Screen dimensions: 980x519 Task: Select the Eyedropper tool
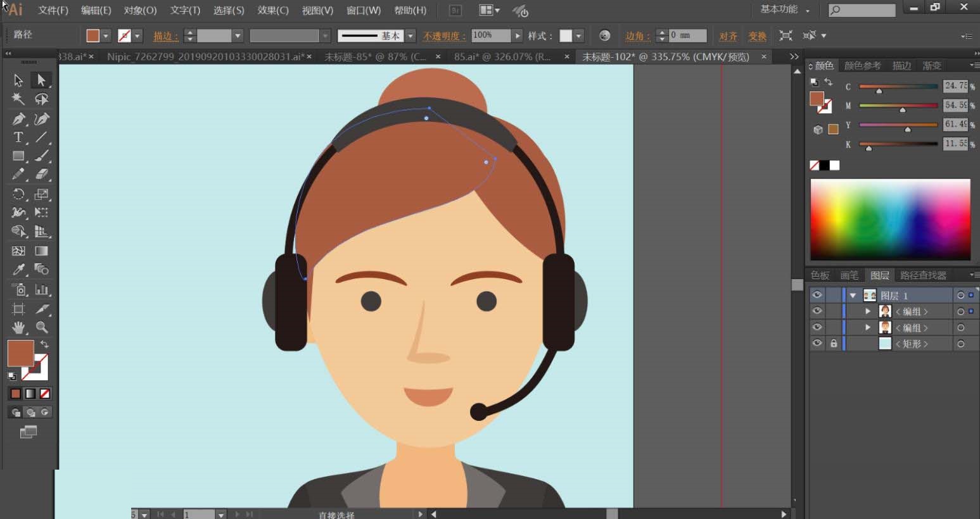tap(18, 269)
